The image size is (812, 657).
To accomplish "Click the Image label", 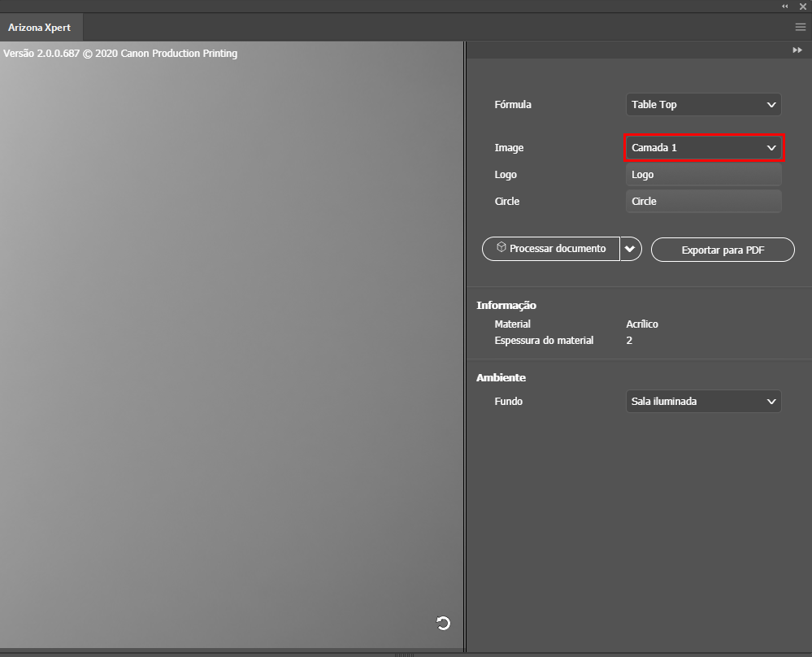I will pyautogui.click(x=509, y=148).
